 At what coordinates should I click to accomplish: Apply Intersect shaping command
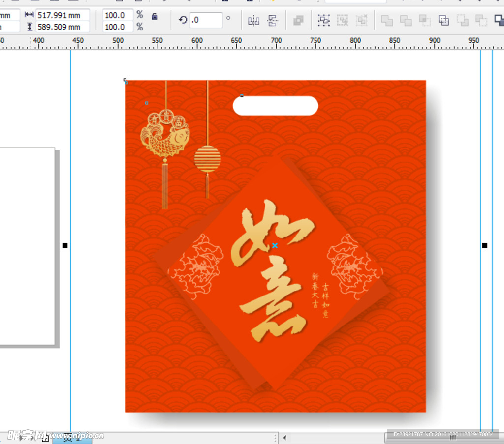tap(424, 20)
